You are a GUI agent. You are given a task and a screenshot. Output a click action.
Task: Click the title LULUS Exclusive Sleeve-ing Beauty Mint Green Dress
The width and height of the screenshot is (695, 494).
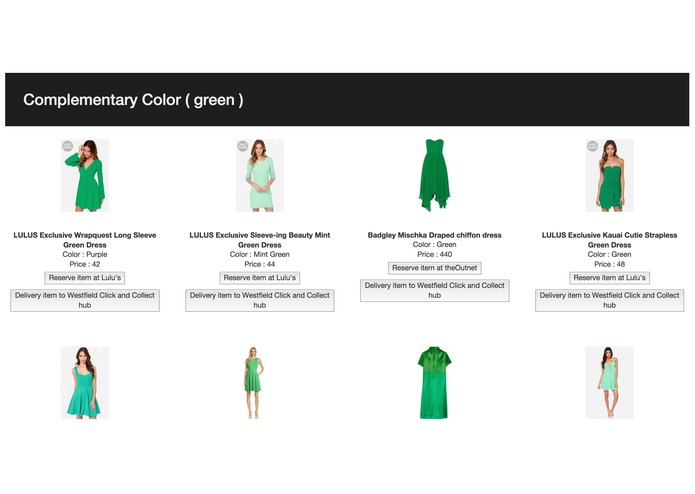(260, 240)
